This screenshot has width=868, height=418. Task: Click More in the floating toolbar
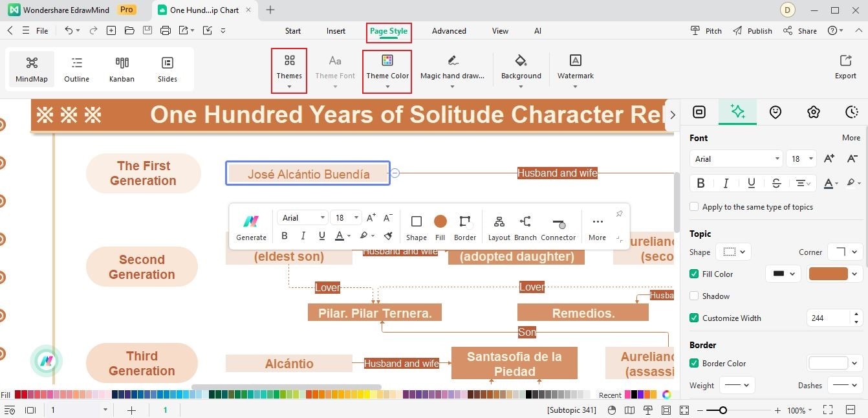pyautogui.click(x=597, y=228)
